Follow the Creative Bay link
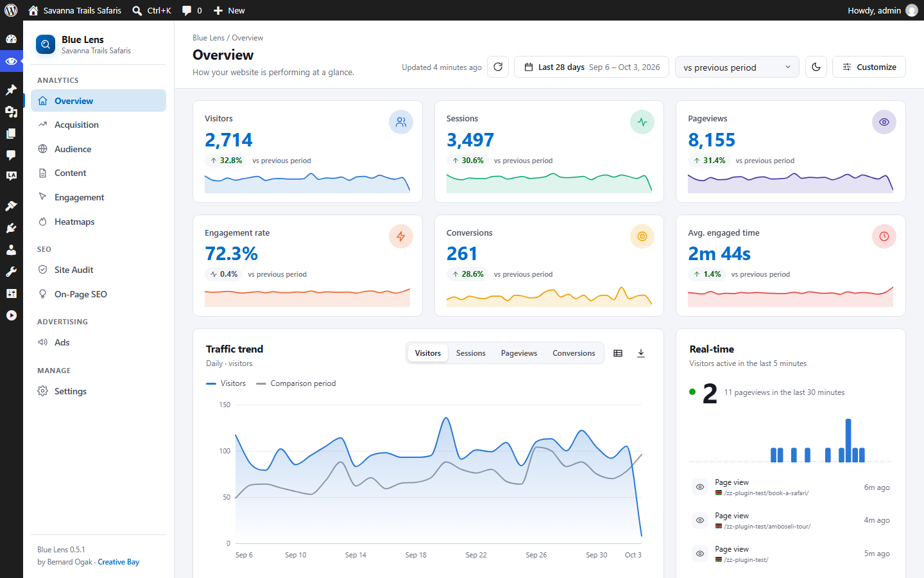 [118, 562]
